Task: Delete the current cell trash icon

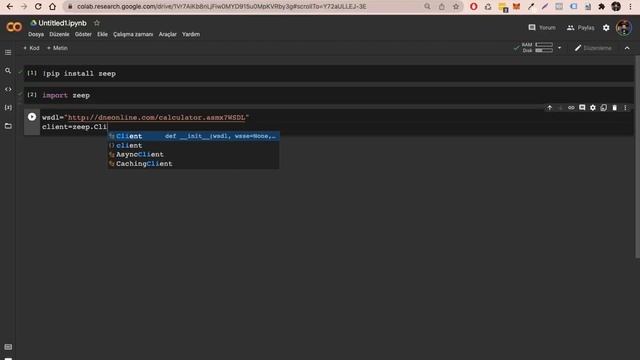Action: 614,108
